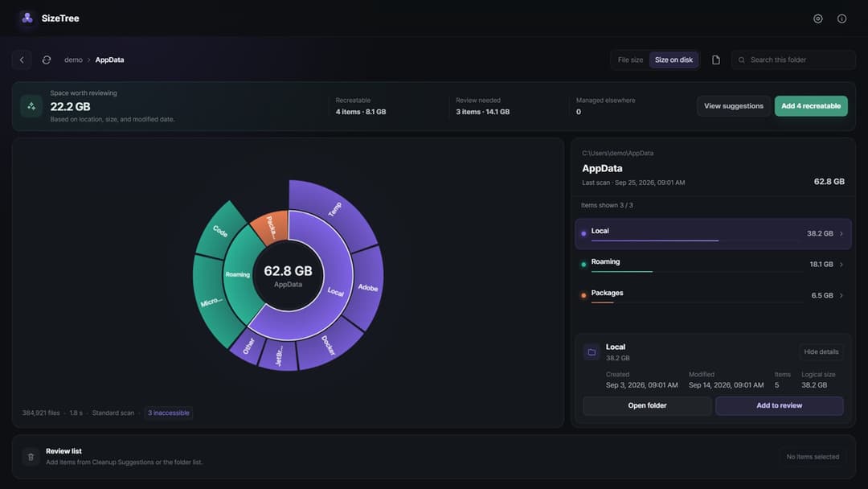Image resolution: width=868 pixels, height=489 pixels.
Task: Click the search magnifier icon
Action: click(x=741, y=60)
